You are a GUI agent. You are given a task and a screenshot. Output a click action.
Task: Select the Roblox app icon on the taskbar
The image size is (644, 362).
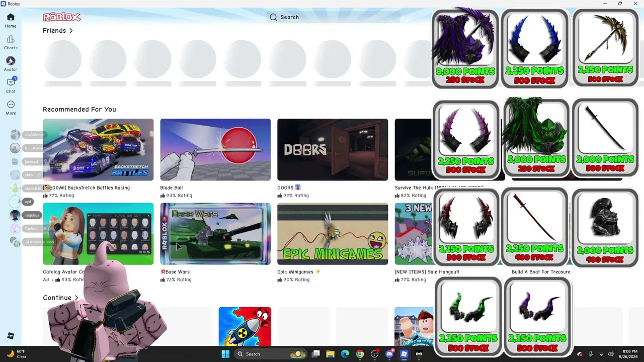click(404, 354)
